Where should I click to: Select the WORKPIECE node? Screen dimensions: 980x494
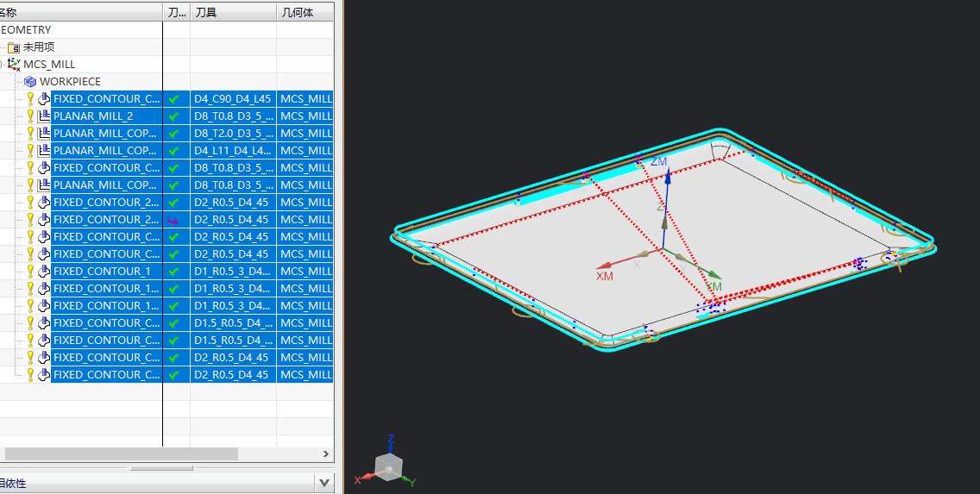70,82
